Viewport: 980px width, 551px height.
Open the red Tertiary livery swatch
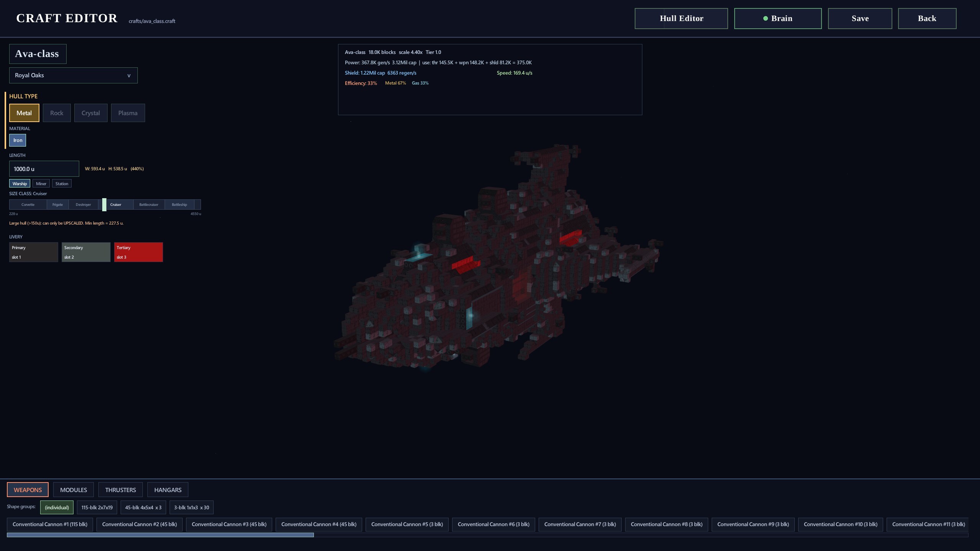point(139,252)
